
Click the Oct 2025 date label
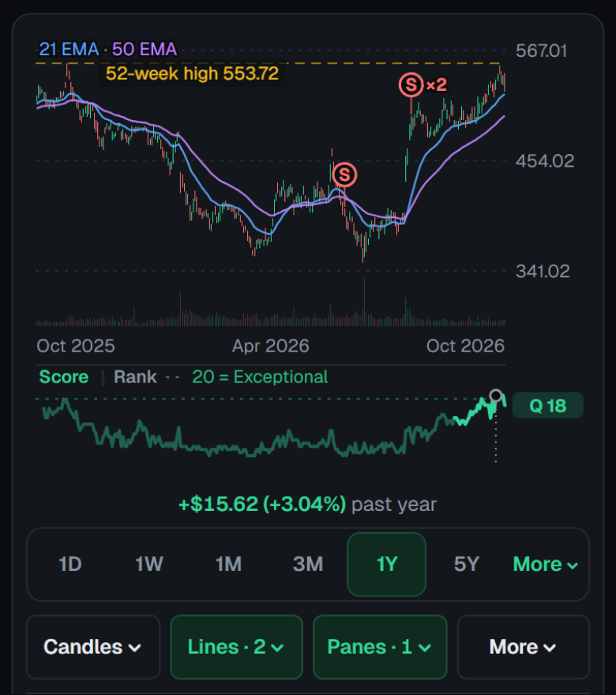76,346
